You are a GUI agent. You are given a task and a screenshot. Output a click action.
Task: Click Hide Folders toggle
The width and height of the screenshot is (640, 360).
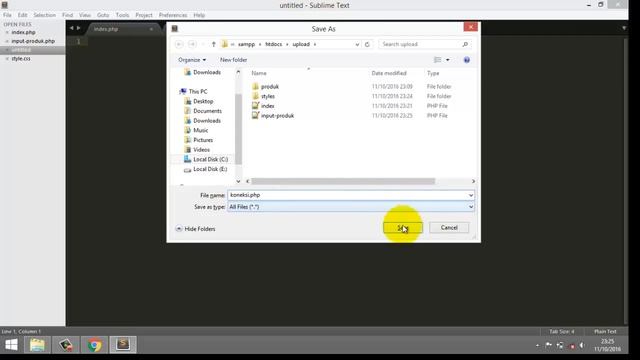pyautogui.click(x=196, y=229)
